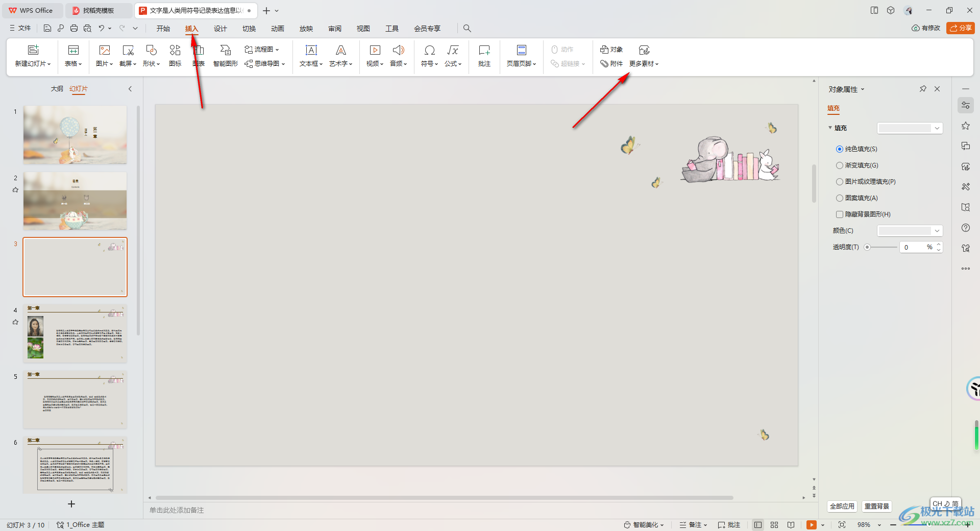Viewport: 980px width, 531px height.
Task: Select 图案填充(A) pattern fill
Action: click(857, 198)
